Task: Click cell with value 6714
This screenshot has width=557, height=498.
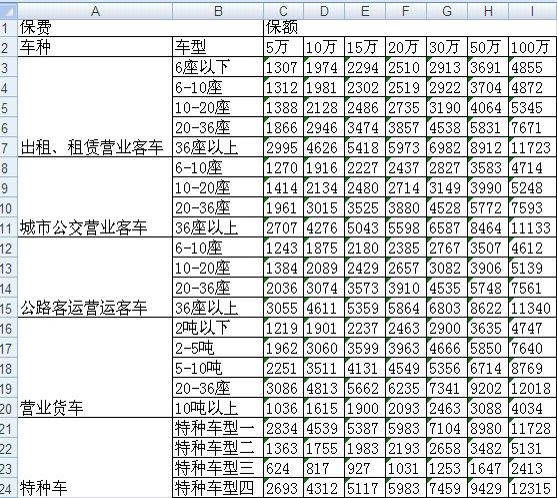Action: [x=488, y=368]
